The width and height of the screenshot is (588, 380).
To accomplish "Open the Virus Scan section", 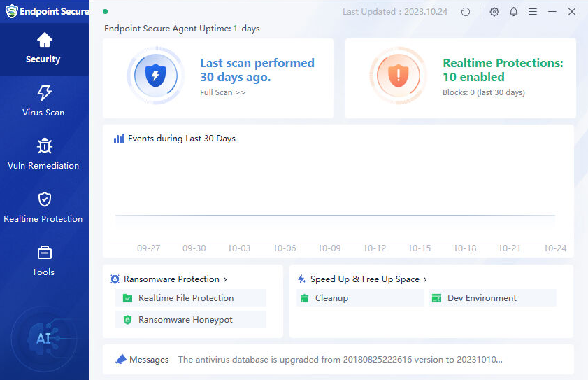I will [x=43, y=101].
